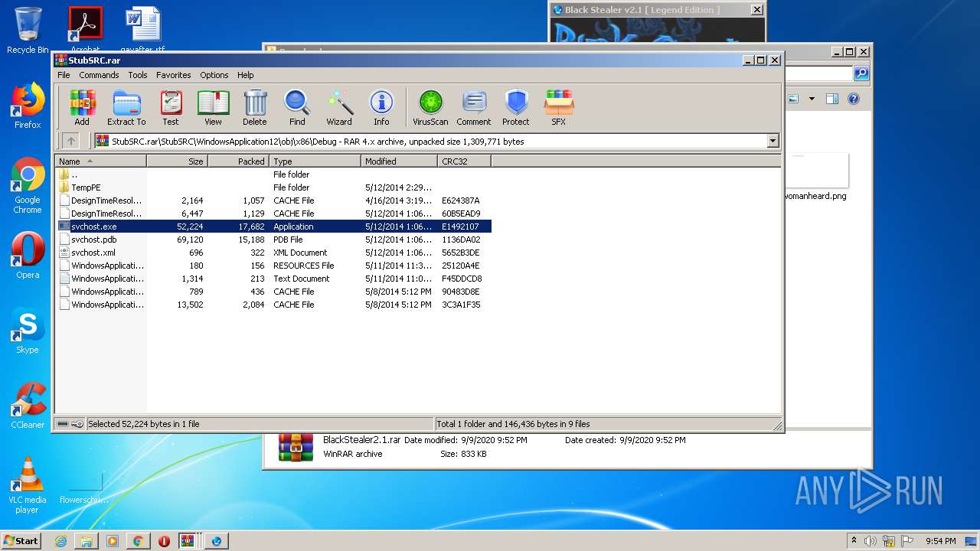Open the Commands menu
The image size is (980, 551).
click(x=99, y=75)
